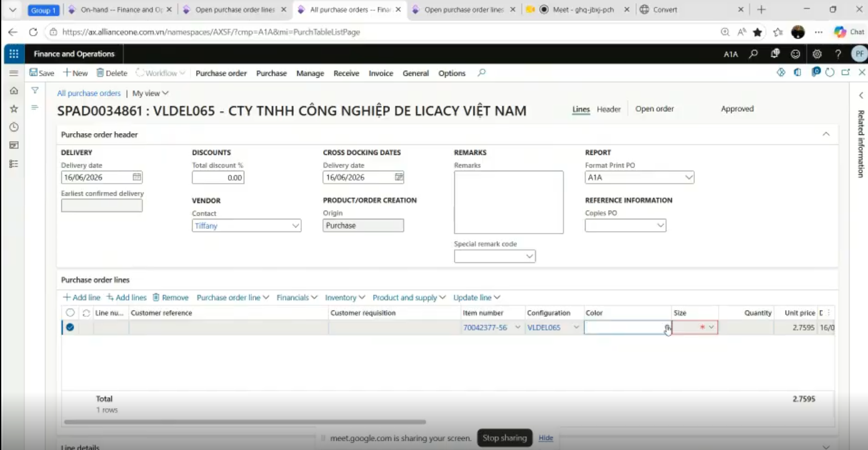Expand the My view selector

(151, 93)
